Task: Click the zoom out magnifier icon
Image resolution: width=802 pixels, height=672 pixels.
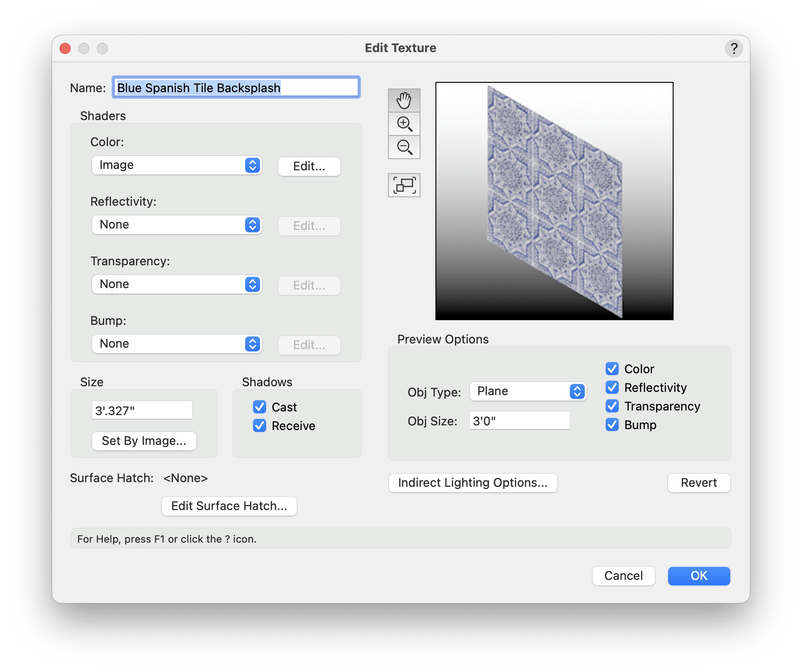Action: (404, 148)
